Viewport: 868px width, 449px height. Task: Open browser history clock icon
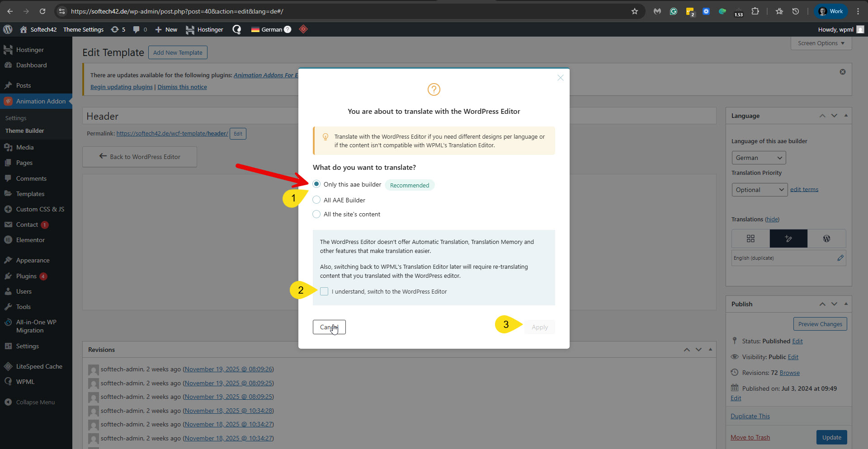[x=796, y=11]
